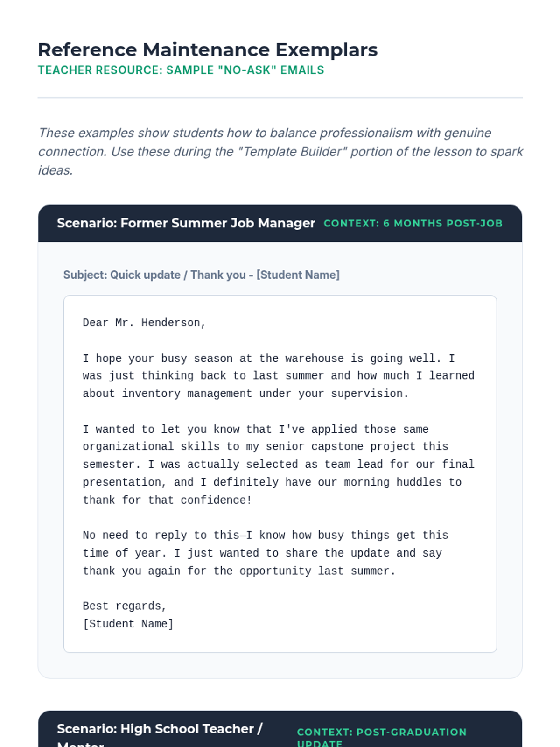This screenshot has width=560, height=747.
Task: Click the horizontal divider under the subtitle
Action: tap(280, 98)
